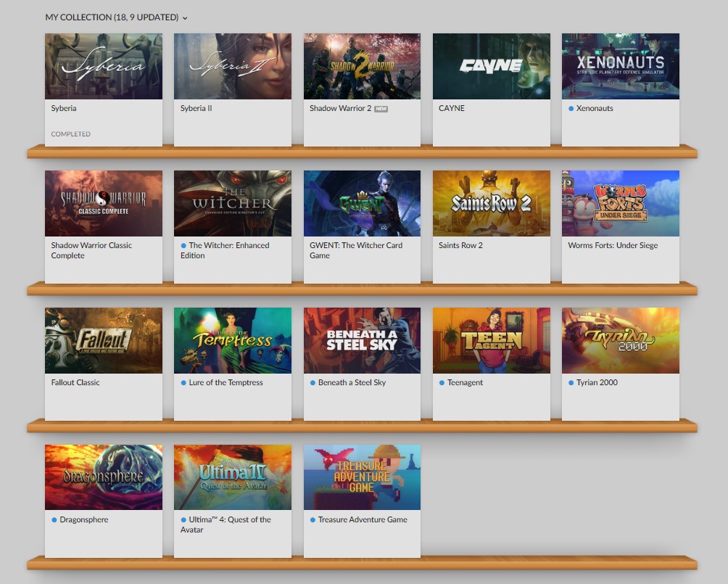Image resolution: width=728 pixels, height=584 pixels.
Task: Click the My Collection heading text
Action: click(112, 17)
